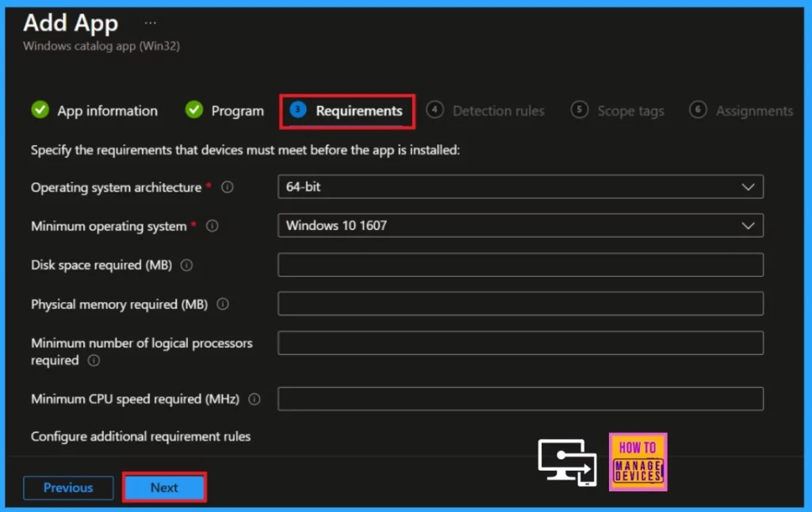Click the Windows catalog app (Win32) subtitle

(101, 46)
